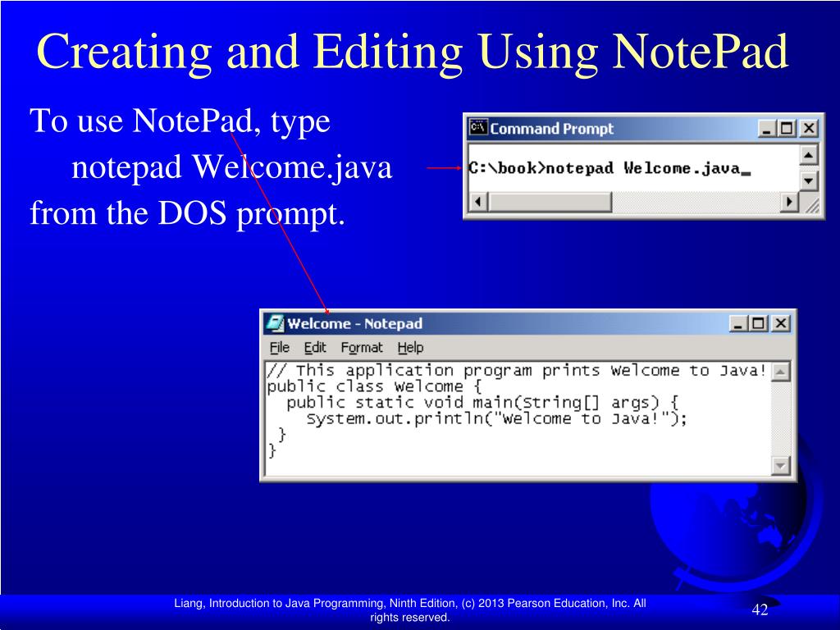Screen dimensions: 840x630
Task: Click the Command Prompt horizontal scrollbar thumb
Action: [550, 202]
